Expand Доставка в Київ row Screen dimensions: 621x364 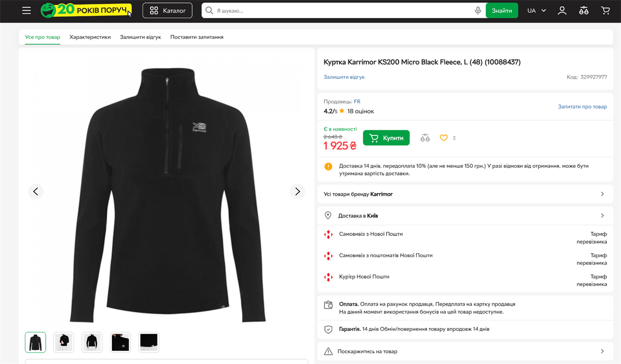pos(465,216)
